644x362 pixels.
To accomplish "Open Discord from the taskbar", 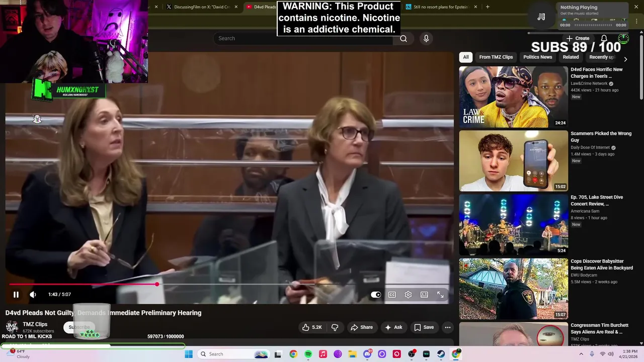I will coord(367,354).
